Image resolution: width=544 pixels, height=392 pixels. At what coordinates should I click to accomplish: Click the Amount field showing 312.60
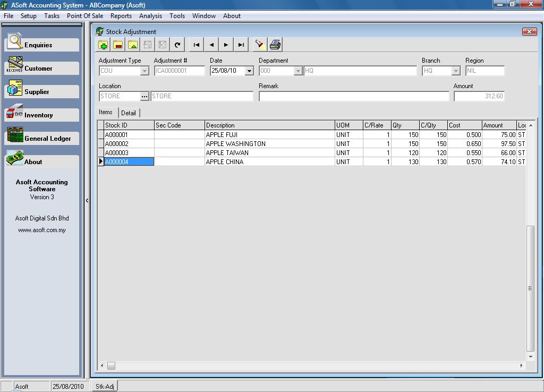479,96
